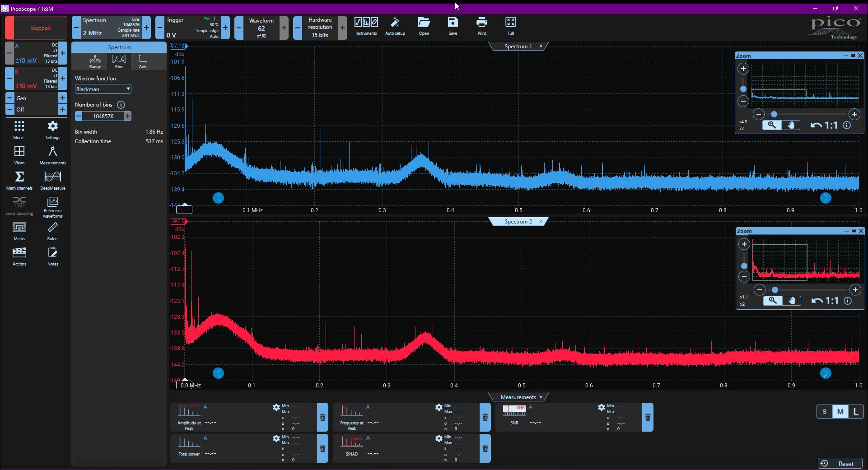Click Spectrum 2 horizontal zoom slider handle

tap(775, 289)
